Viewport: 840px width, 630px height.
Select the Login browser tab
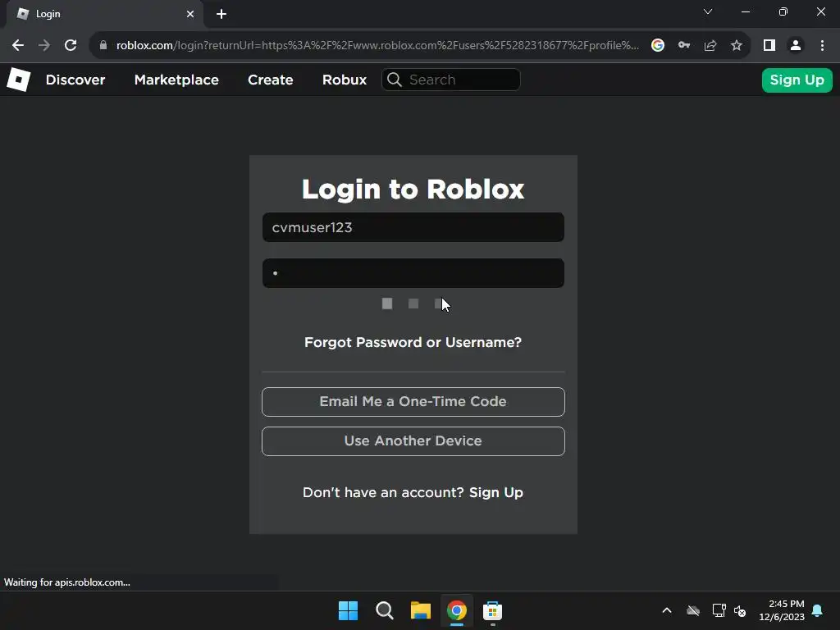[x=104, y=14]
